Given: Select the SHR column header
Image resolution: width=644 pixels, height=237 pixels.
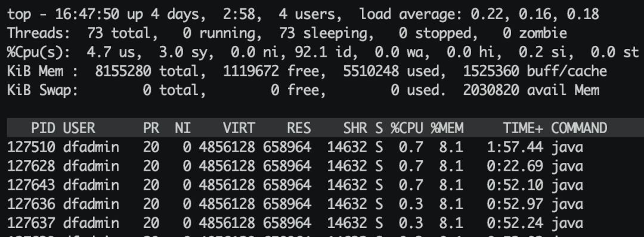Looking at the screenshot, I should click(355, 128).
